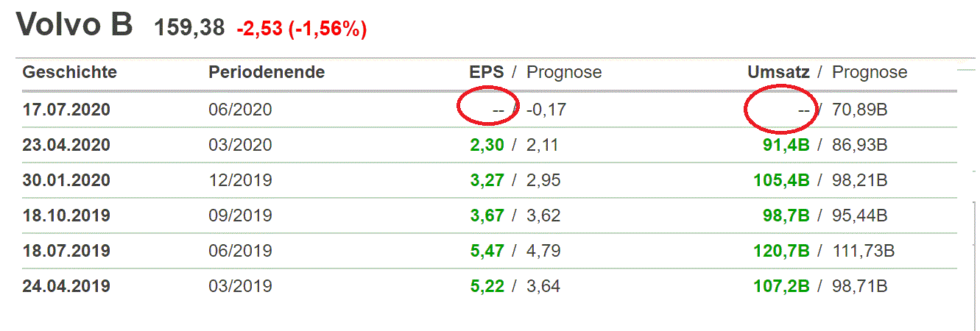Viewport: 980px width, 331px height.
Task: Click EPS value 2,30 for 03/2020
Action: pyautogui.click(x=487, y=145)
